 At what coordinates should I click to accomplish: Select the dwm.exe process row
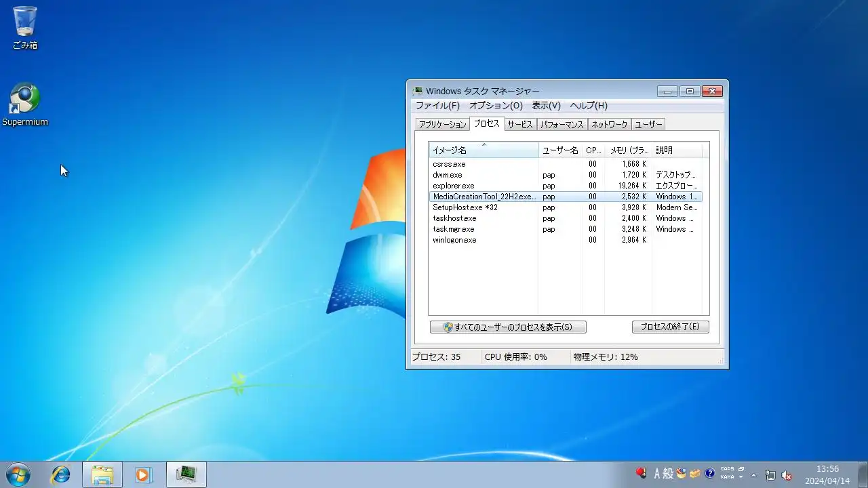tap(566, 175)
